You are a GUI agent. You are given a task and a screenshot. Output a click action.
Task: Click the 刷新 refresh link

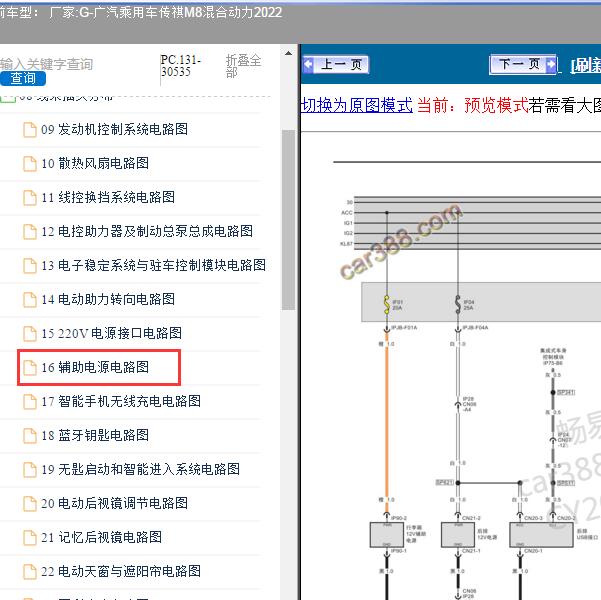pos(585,66)
